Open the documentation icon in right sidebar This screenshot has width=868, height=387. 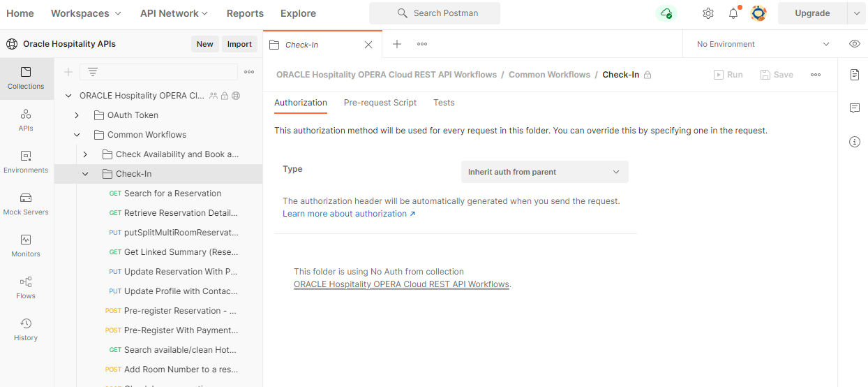tap(855, 75)
